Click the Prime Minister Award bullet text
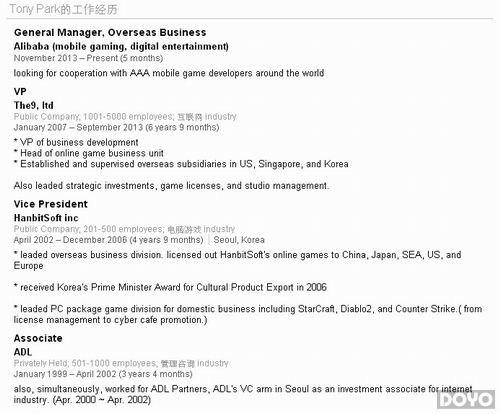500x414 pixels. (x=170, y=287)
